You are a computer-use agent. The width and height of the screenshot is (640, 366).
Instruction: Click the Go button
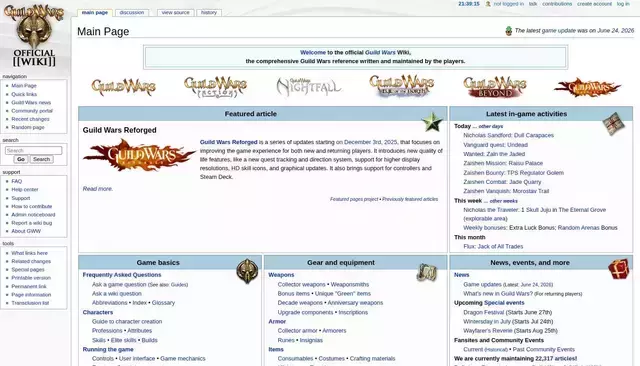click(21, 159)
